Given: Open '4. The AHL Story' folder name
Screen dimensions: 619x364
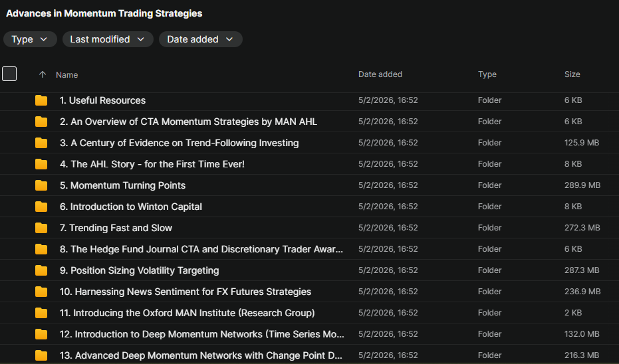Looking at the screenshot, I should (152, 165).
